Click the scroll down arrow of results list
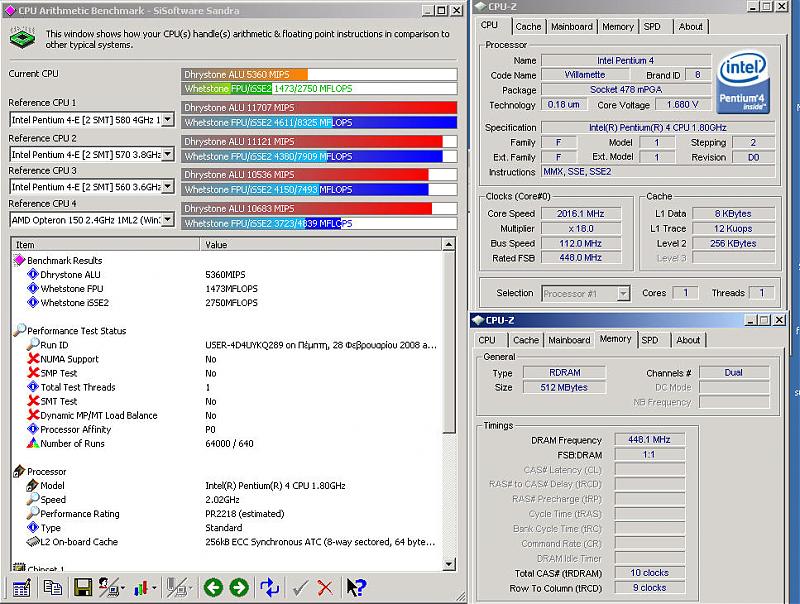This screenshot has height=604, width=800. point(448,564)
